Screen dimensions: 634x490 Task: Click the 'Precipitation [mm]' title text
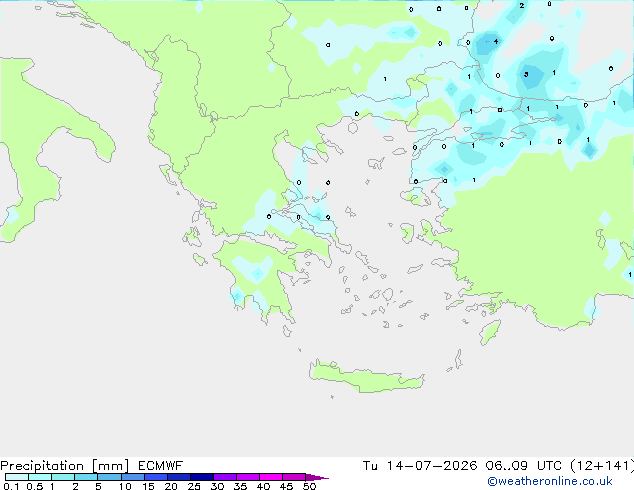click(65, 466)
